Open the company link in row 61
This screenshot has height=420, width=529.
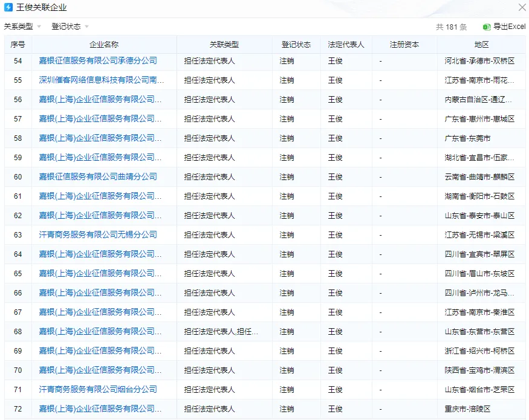tap(100, 196)
